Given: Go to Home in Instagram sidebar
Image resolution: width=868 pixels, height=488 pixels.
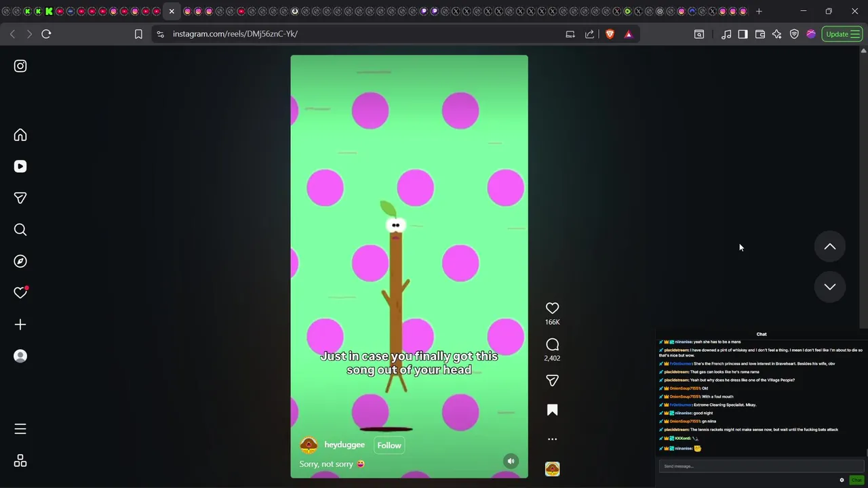Looking at the screenshot, I should coord(20,135).
